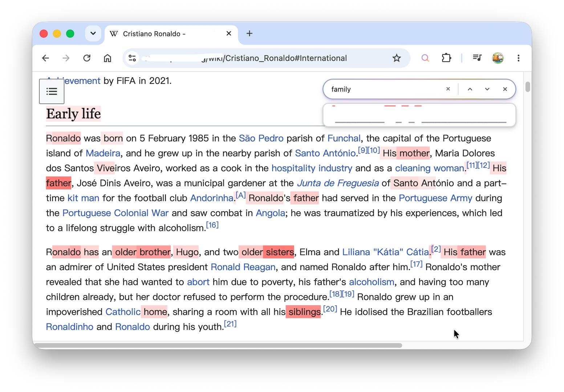Open citation [16]
The height and width of the screenshot is (392, 564).
click(212, 225)
